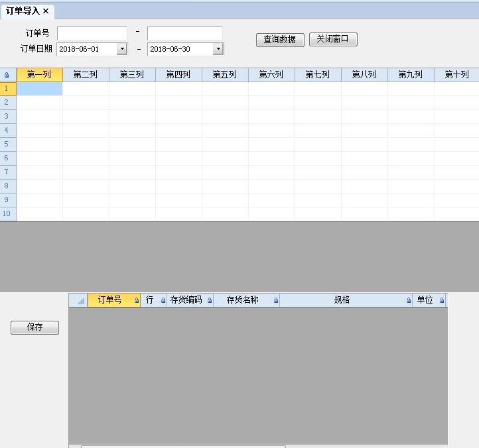Screen dimensions: 479x448
Task: Click the 存货编码 column header
Action: (x=190, y=300)
